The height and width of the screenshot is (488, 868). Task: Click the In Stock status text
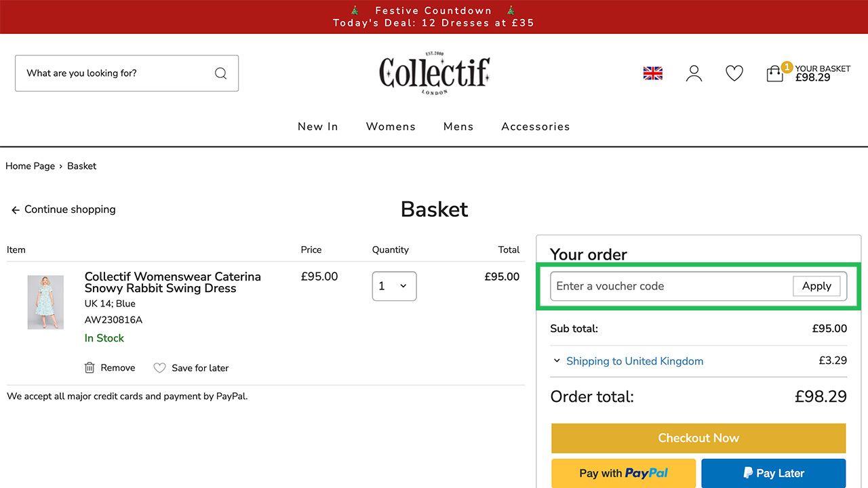104,338
